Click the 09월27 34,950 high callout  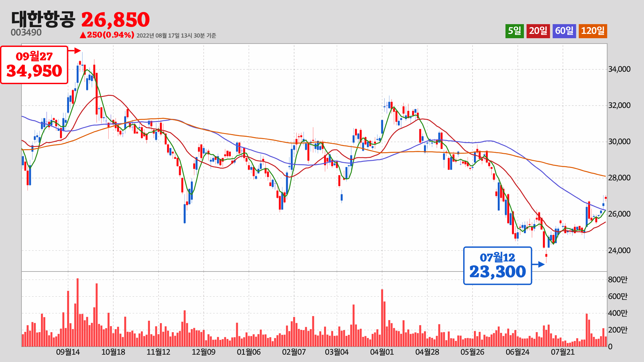coord(34,65)
